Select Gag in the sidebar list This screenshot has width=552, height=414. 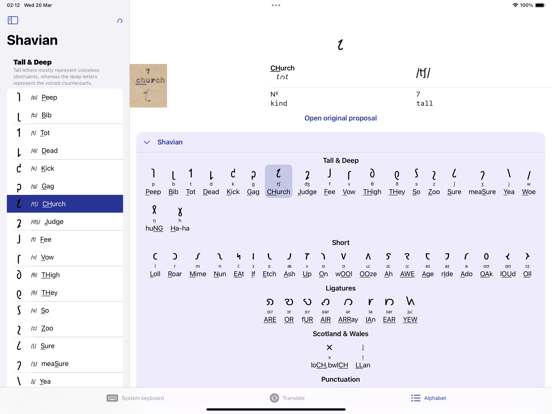pos(65,186)
